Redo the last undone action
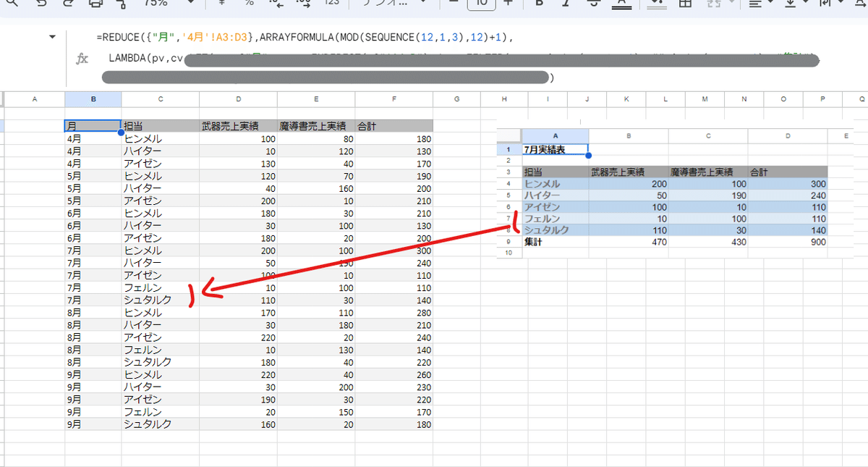 (x=68, y=4)
